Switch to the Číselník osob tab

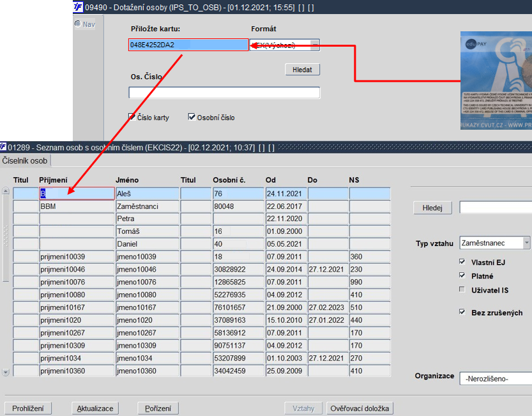25,160
